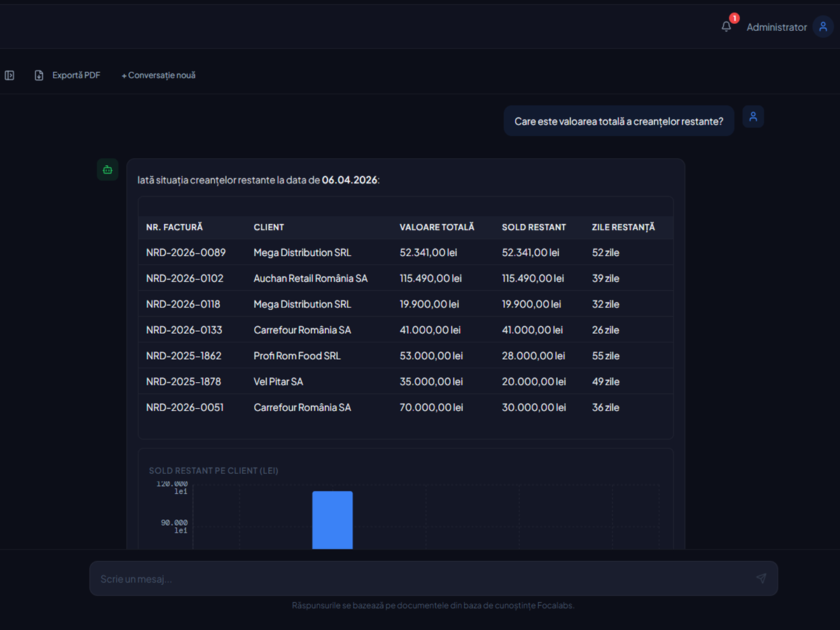Click the blue bar in the chart
840x630 pixels.
point(332,520)
